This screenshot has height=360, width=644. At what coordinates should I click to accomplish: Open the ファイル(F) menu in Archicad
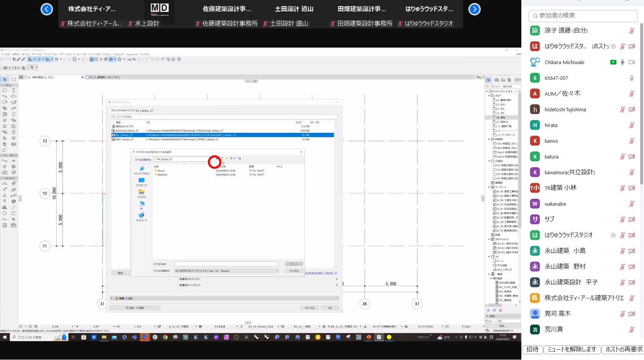tap(5, 54)
